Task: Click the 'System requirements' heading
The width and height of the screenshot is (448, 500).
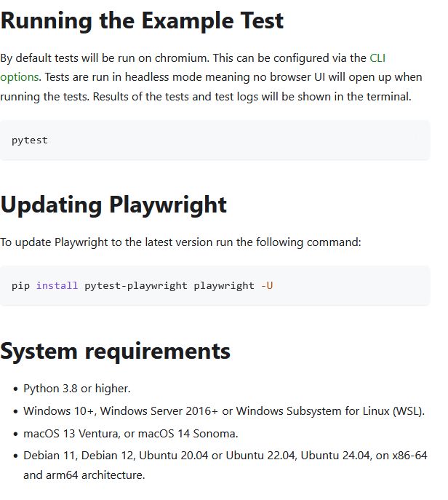Action: point(115,351)
